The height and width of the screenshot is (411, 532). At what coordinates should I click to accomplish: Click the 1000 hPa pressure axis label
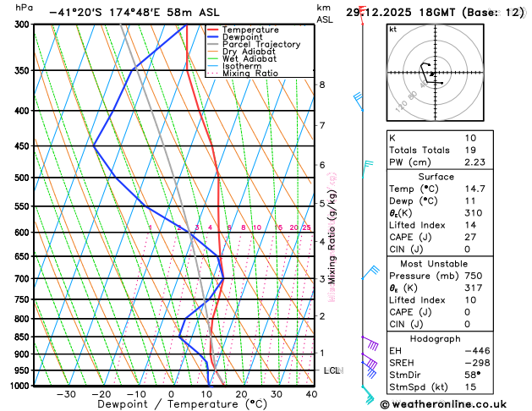[x=21, y=386]
